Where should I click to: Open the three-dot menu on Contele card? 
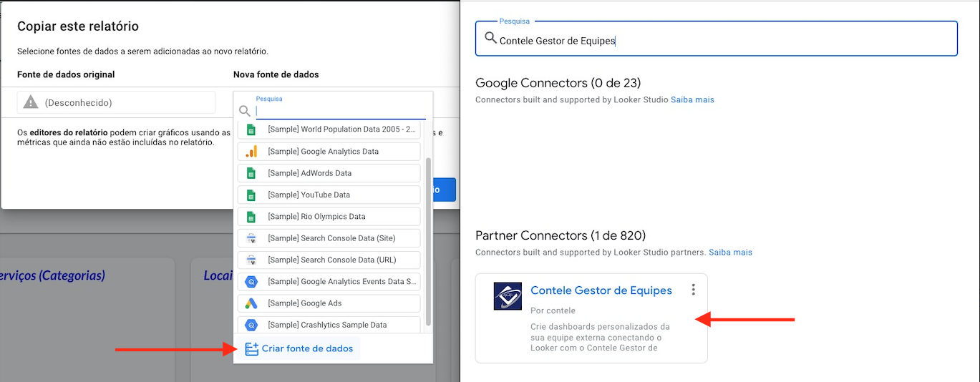(693, 290)
